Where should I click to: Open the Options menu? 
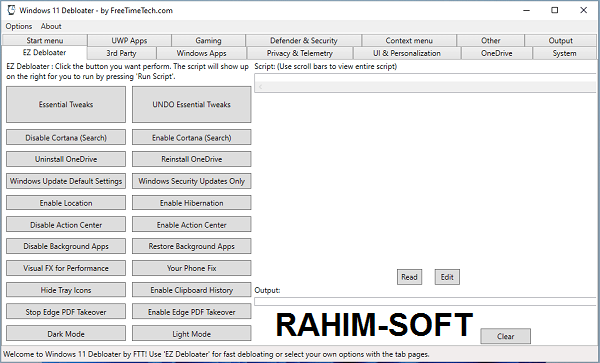[19, 26]
